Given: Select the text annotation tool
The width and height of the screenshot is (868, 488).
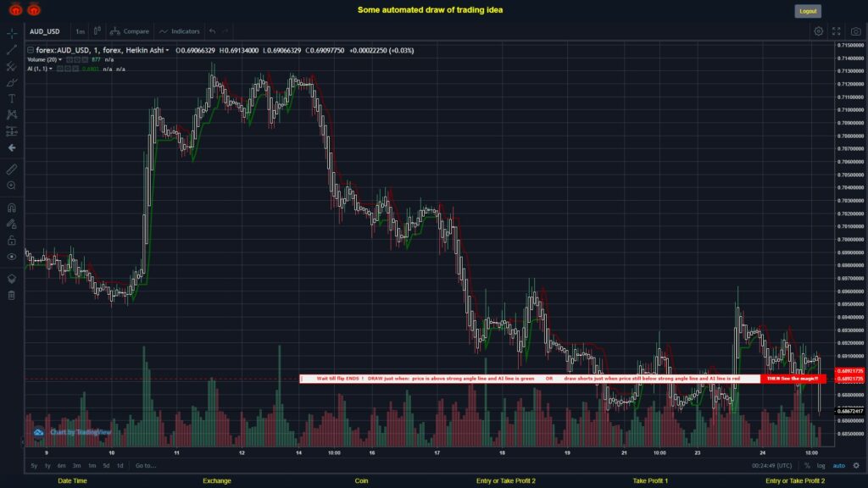Looking at the screenshot, I should click(12, 98).
